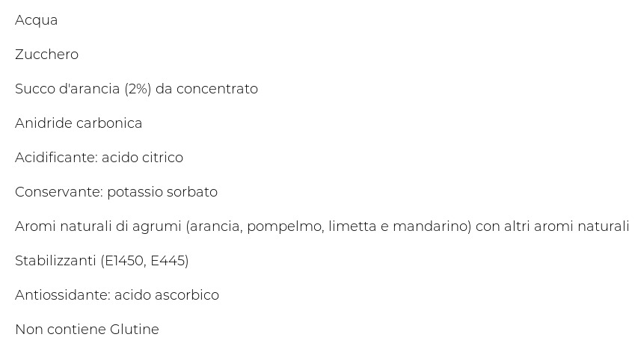Click the E445 additive code

point(168,261)
